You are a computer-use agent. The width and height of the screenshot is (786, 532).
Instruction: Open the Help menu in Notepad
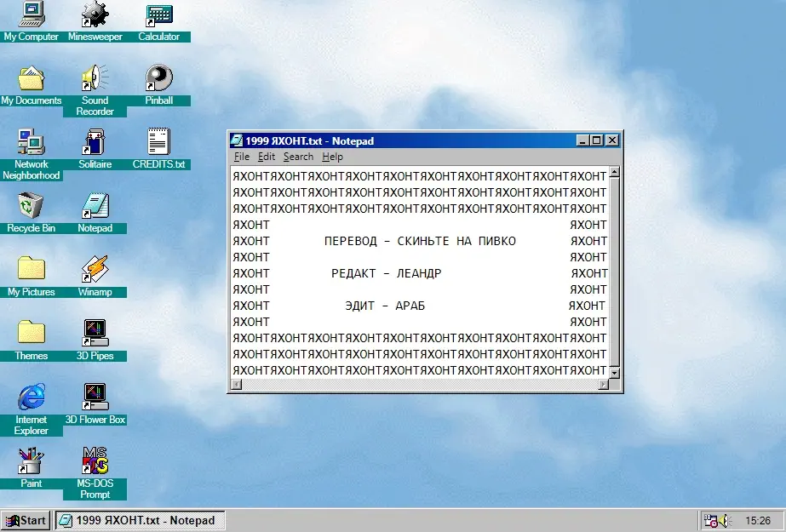332,157
